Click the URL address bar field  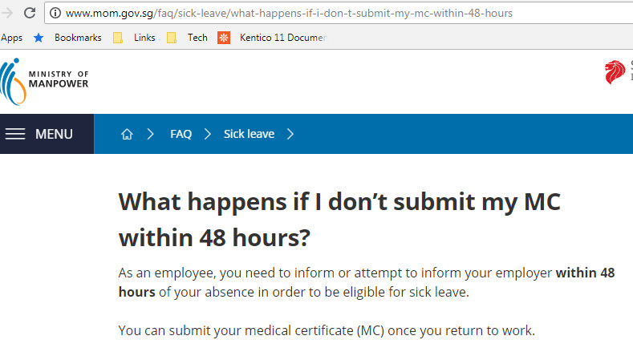click(x=321, y=14)
